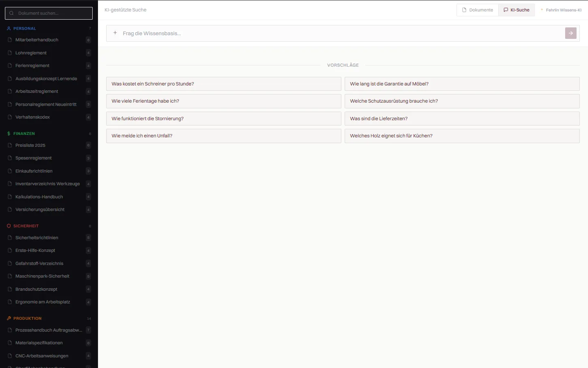This screenshot has height=368, width=588.
Task: Click document icon beside Verhaltenskodex
Action: click(10, 117)
